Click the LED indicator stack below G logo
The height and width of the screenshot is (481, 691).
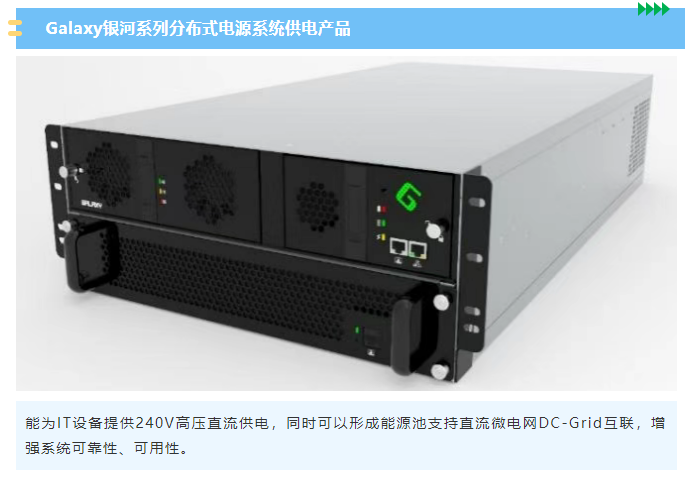click(381, 223)
